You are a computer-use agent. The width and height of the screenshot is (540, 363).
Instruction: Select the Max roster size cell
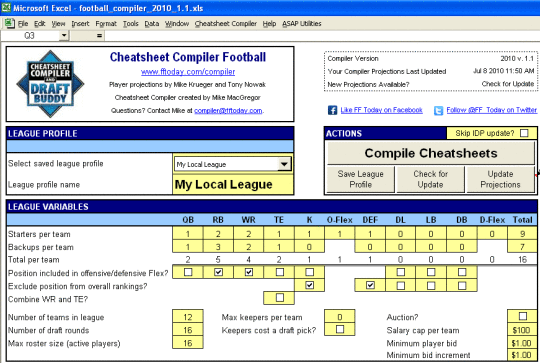188,343
